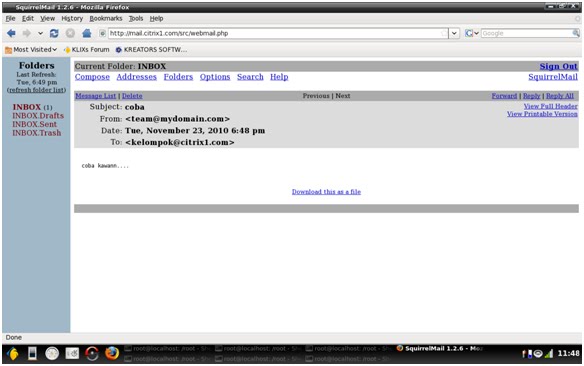Click the green network signal tray icon
Image resolution: width=584 pixels, height=366 pixels.
[549, 354]
